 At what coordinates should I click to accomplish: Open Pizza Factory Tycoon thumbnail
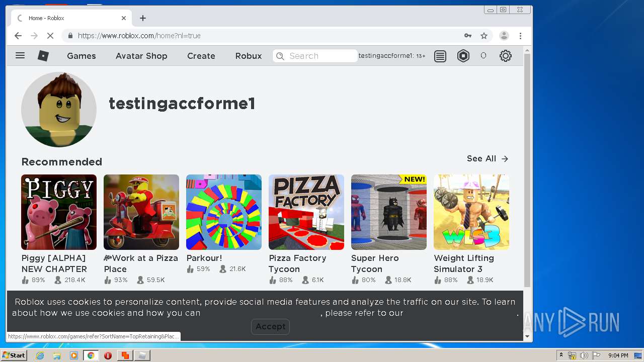point(306,212)
